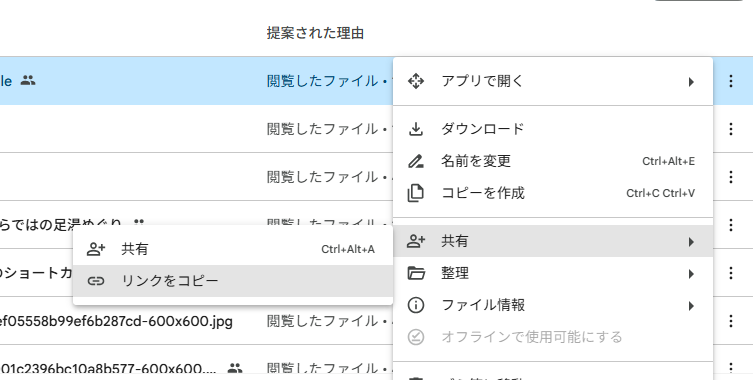The width and height of the screenshot is (753, 380).
Task: Click 閲覧したファイル in the ef05558b99ef6b287cd-600x600.jpg row
Action: pyautogui.click(x=322, y=321)
